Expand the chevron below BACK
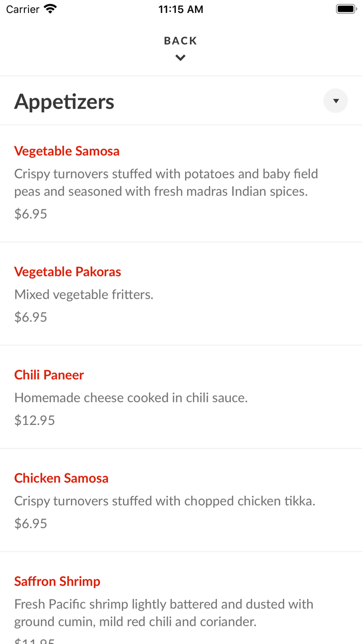 (180, 57)
